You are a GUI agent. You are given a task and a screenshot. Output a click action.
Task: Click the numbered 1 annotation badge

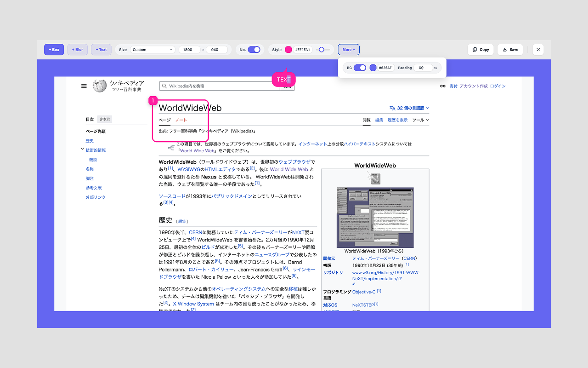tap(154, 100)
